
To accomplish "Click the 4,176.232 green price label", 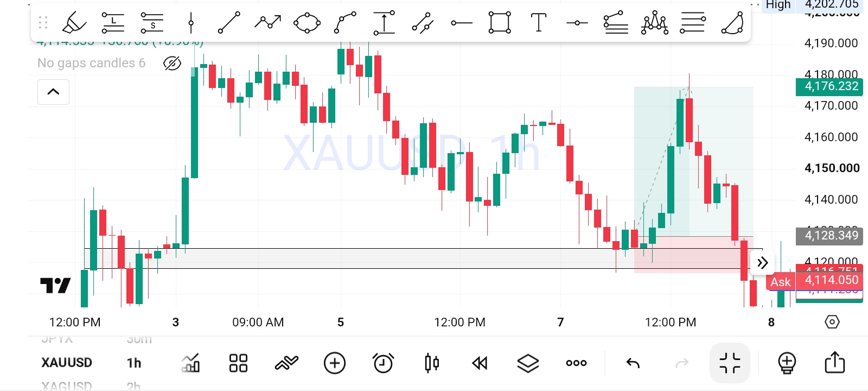I will click(829, 86).
